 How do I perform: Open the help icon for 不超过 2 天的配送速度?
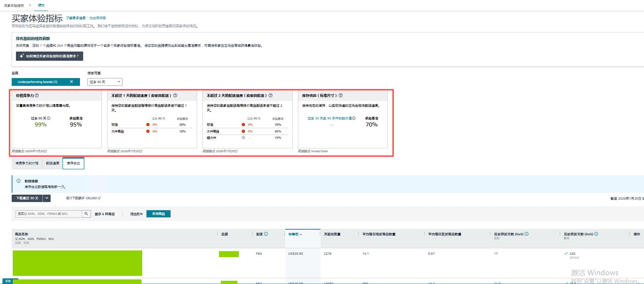click(271, 95)
